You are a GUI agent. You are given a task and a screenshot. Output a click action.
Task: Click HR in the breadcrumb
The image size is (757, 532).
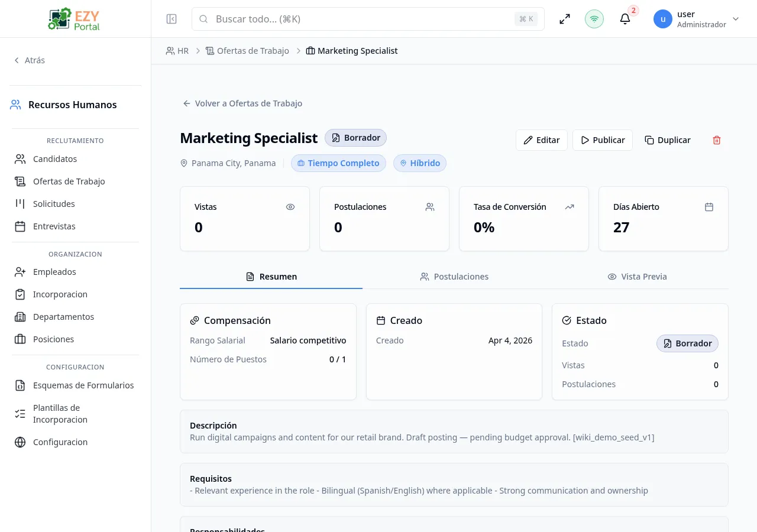pyautogui.click(x=177, y=51)
